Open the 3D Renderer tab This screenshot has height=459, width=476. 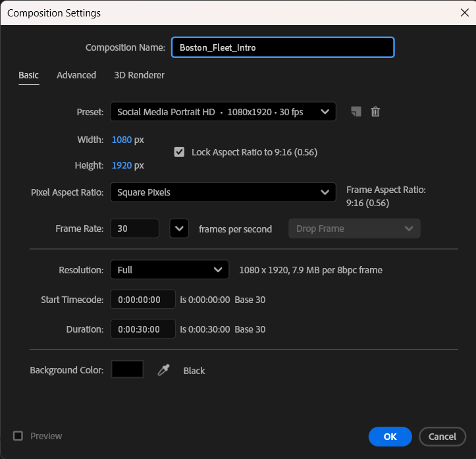pyautogui.click(x=139, y=75)
